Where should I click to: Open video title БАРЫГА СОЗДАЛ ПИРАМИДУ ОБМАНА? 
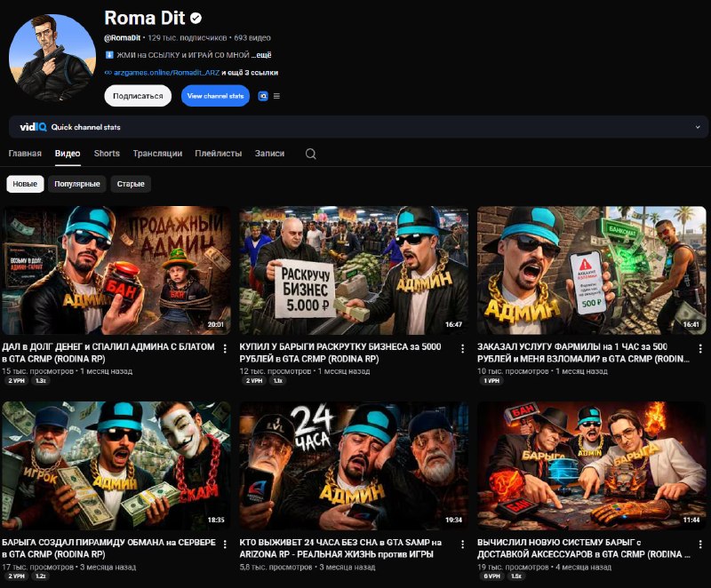tap(108, 548)
